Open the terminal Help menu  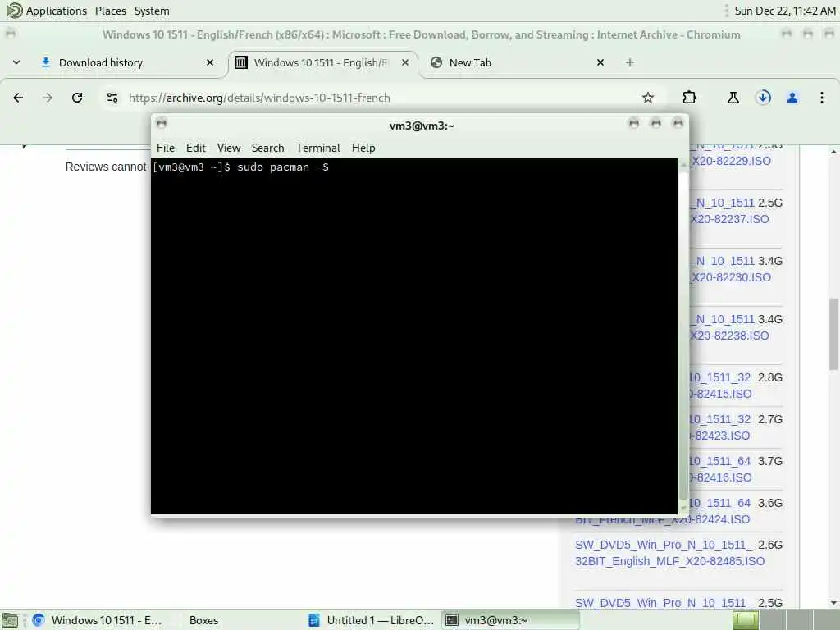[363, 148]
